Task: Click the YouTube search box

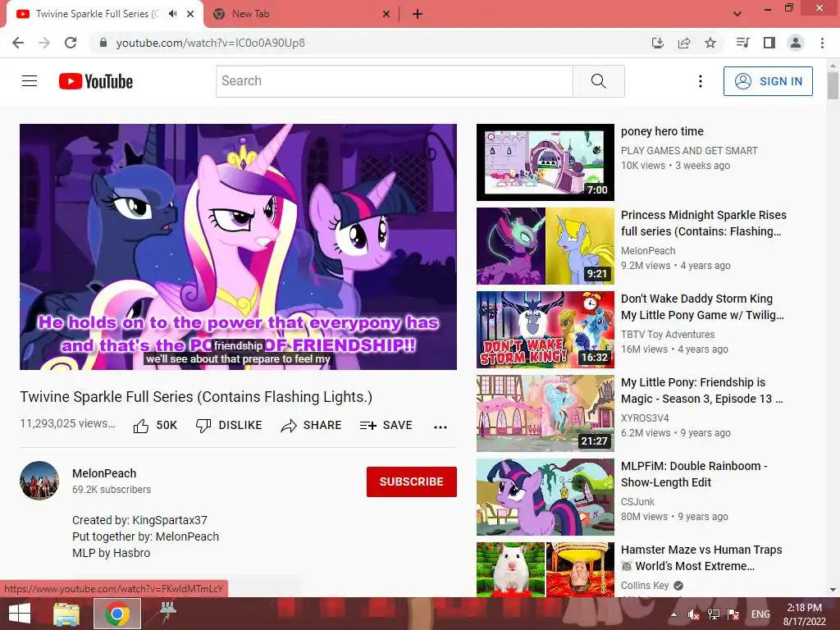Action: click(x=395, y=81)
